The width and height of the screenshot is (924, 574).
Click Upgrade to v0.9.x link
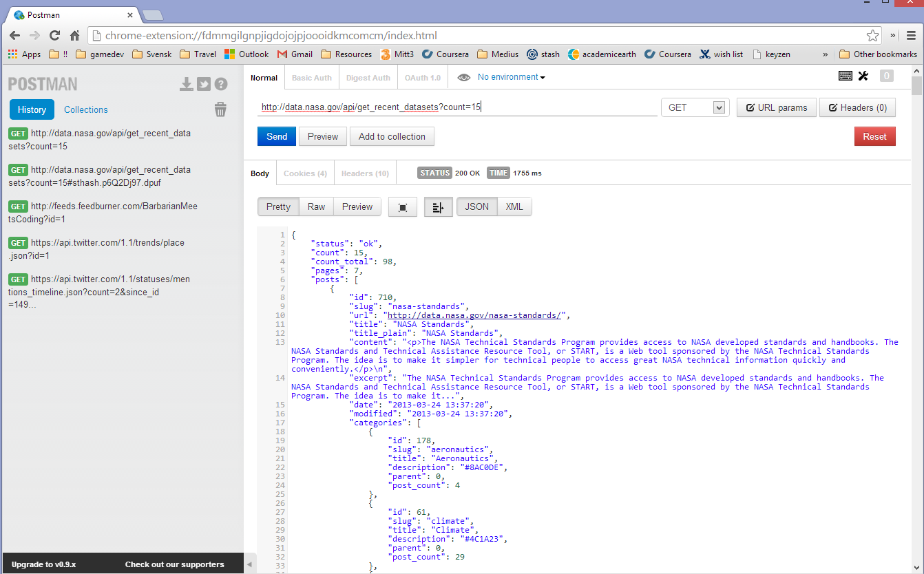coord(44,564)
